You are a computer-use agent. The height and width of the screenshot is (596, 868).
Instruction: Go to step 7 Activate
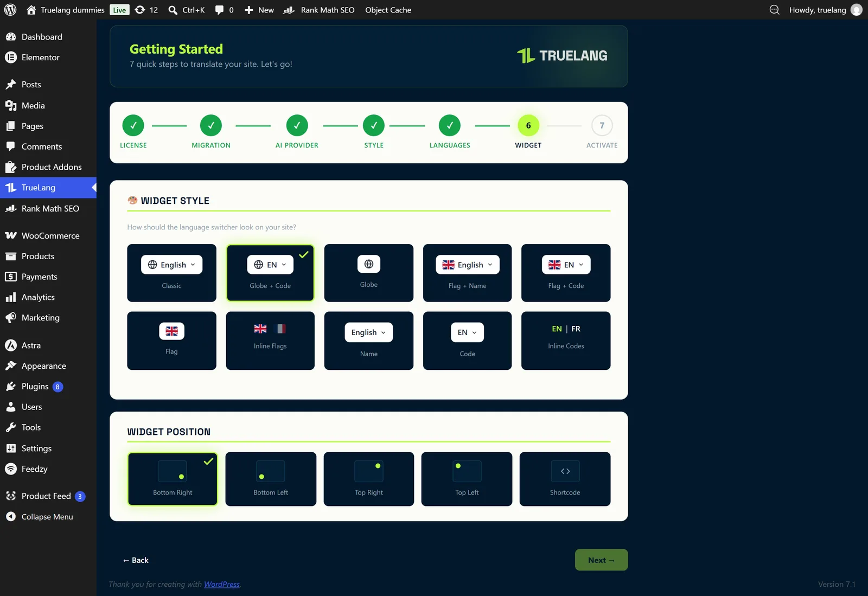tap(602, 132)
